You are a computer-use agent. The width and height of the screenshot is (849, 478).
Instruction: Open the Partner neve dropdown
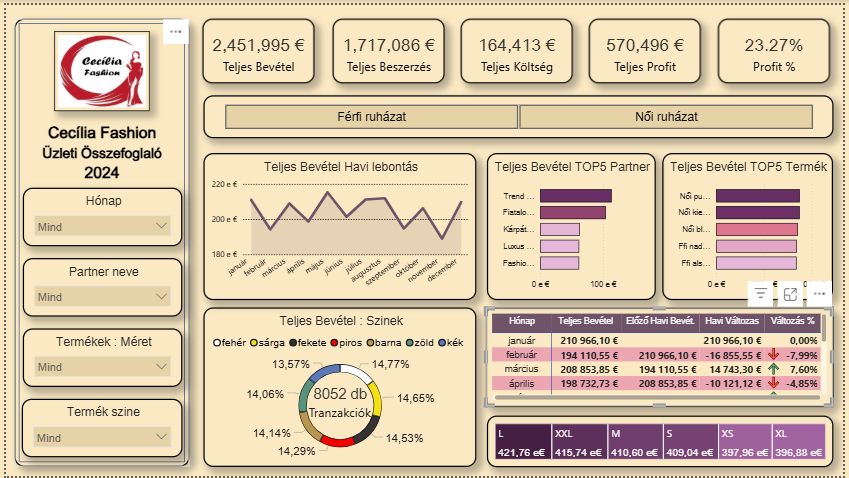[x=102, y=296]
